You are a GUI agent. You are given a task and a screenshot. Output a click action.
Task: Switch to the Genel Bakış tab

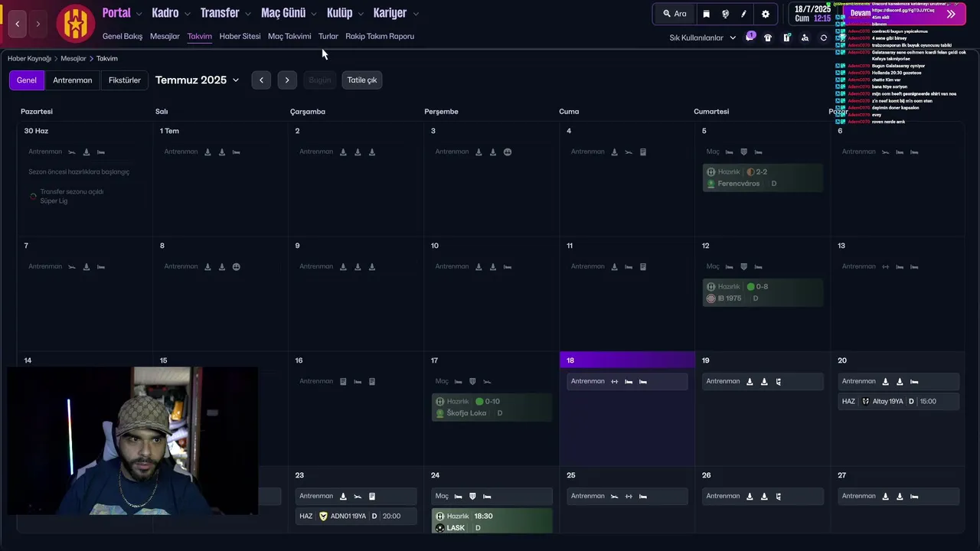click(x=122, y=36)
